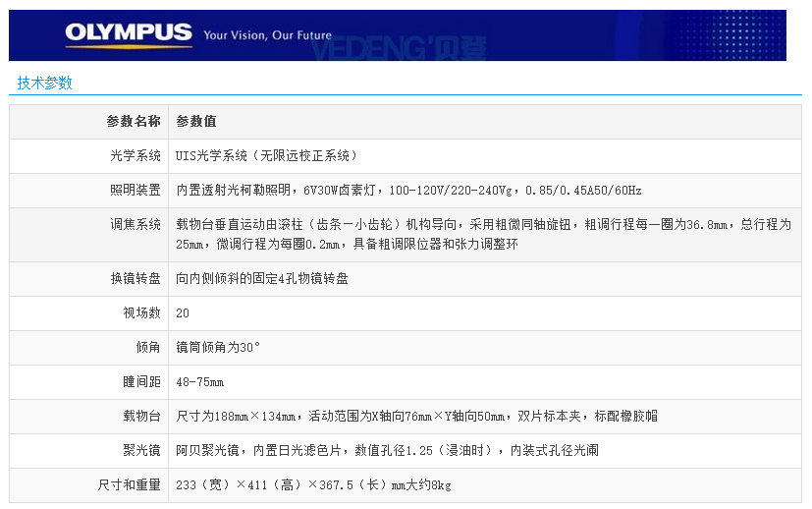The height and width of the screenshot is (509, 812).
Task: Click the 参数名称 column header
Action: [134, 121]
